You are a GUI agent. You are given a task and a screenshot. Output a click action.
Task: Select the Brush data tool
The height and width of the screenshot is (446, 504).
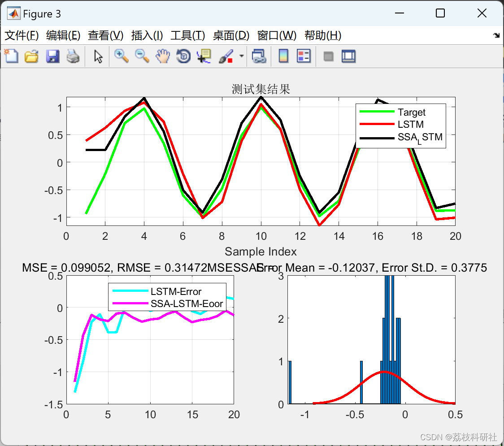(226, 56)
